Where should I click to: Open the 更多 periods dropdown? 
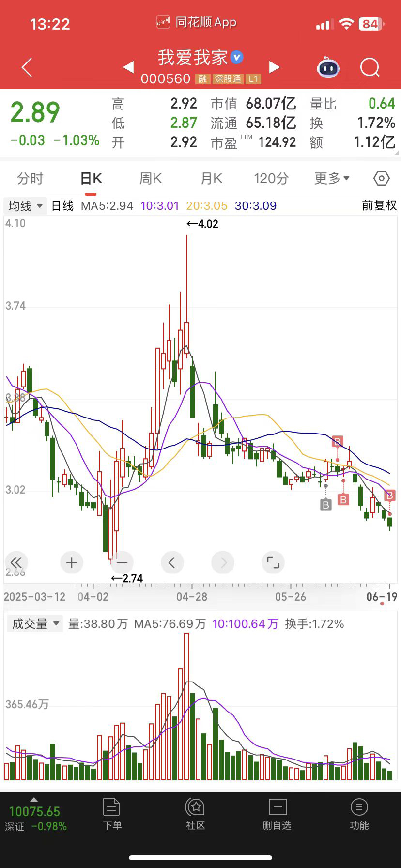[332, 179]
